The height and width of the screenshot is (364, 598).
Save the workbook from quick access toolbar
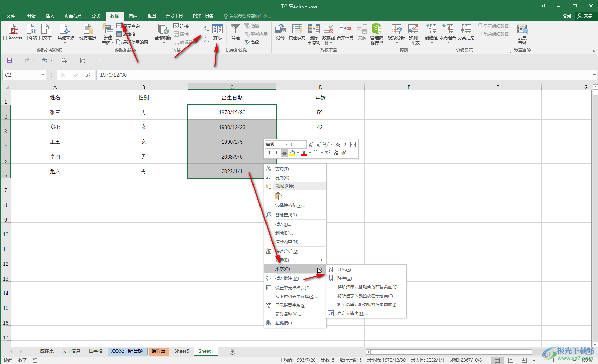tap(9, 60)
